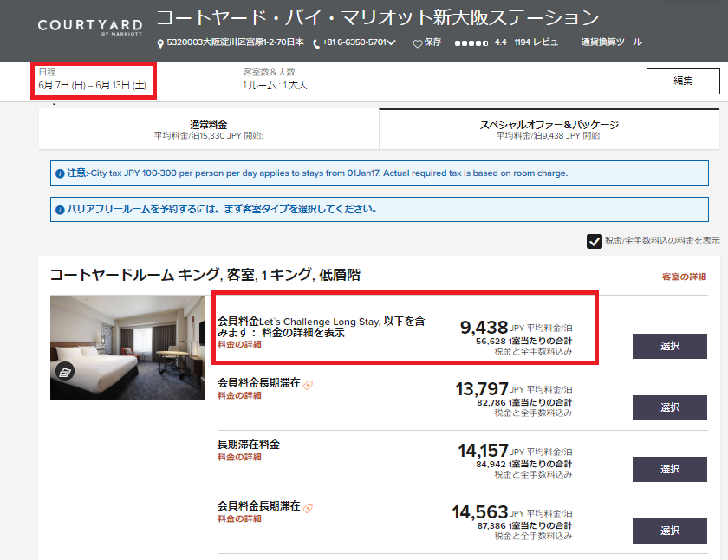Open the 1194 レビュー link
The width and height of the screenshot is (728, 560).
pos(541,42)
